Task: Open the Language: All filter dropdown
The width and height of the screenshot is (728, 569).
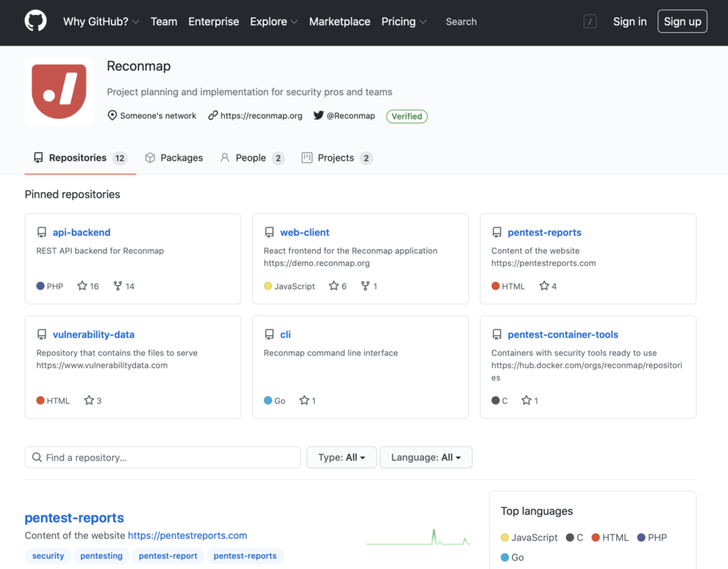Action: [426, 457]
